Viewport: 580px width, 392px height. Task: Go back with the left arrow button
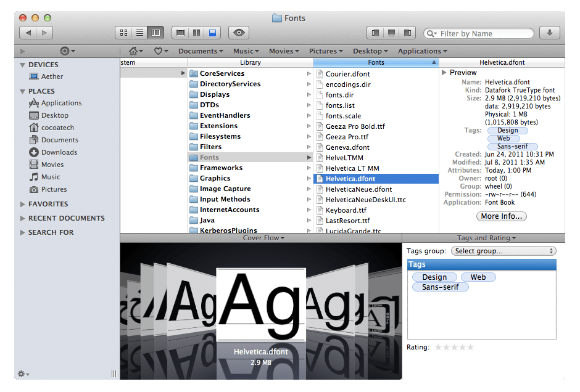pos(28,33)
